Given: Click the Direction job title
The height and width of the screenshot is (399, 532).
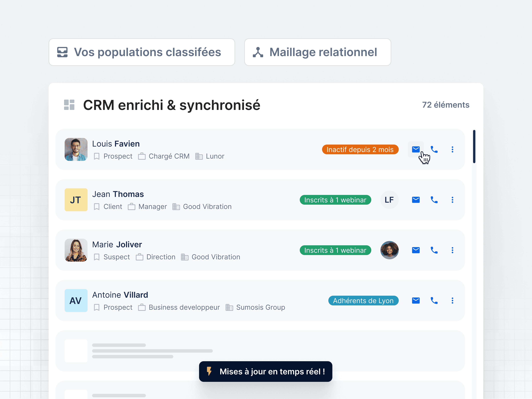Looking at the screenshot, I should pos(161,257).
